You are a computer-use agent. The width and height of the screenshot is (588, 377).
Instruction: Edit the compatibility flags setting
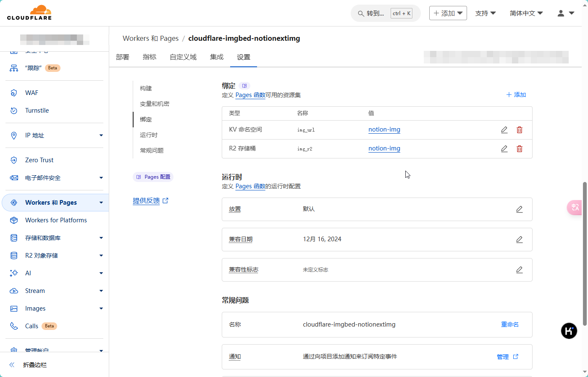[520, 270]
